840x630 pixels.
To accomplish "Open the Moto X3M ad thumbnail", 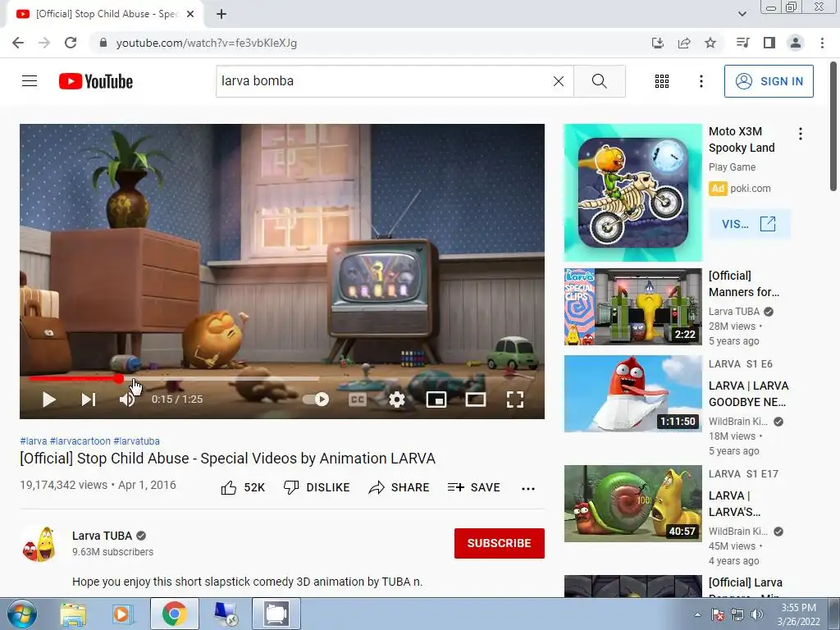I will click(632, 193).
